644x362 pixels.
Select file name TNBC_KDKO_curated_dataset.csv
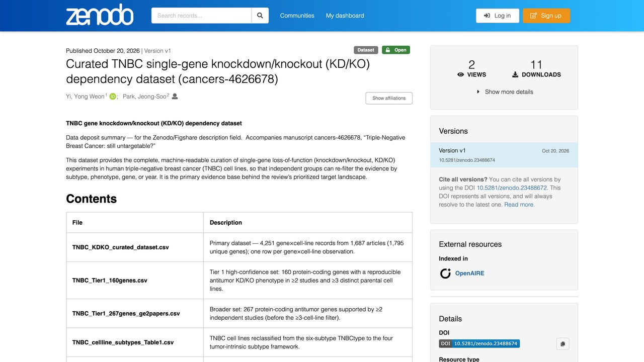pos(121,247)
